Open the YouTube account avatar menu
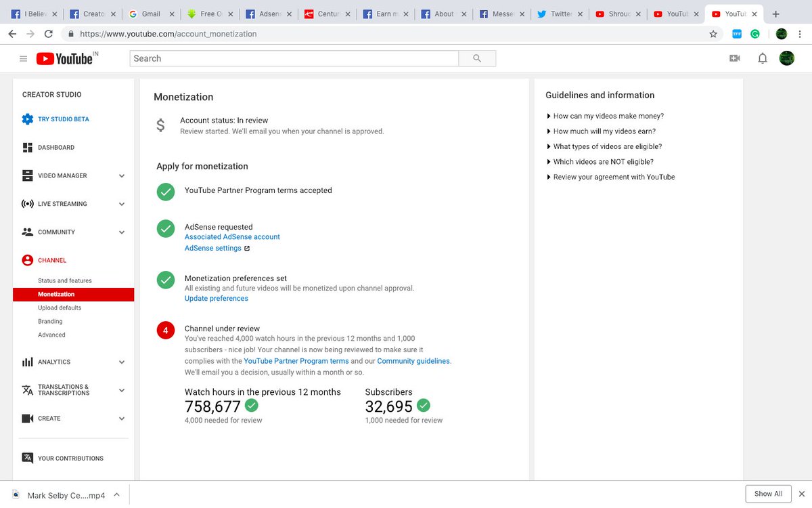The image size is (812, 508). (786, 59)
